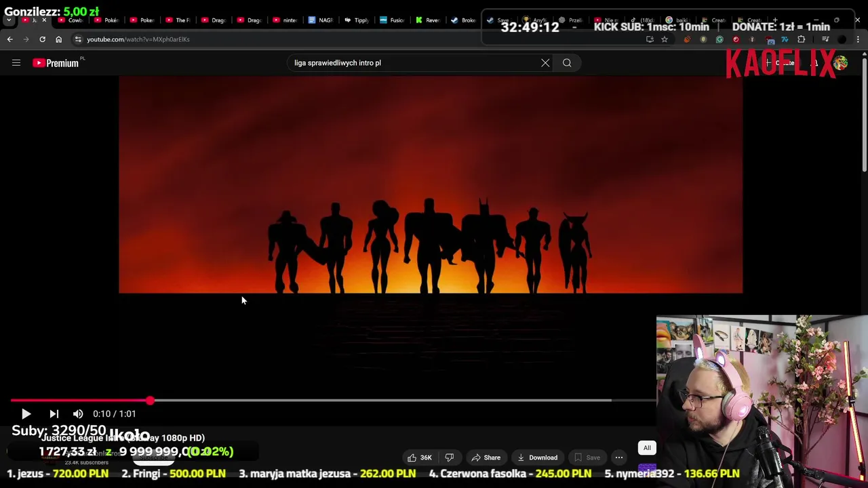Open the Extensions puzzle-piece menu
Viewport: 868px width, 488px height.
coord(801,39)
